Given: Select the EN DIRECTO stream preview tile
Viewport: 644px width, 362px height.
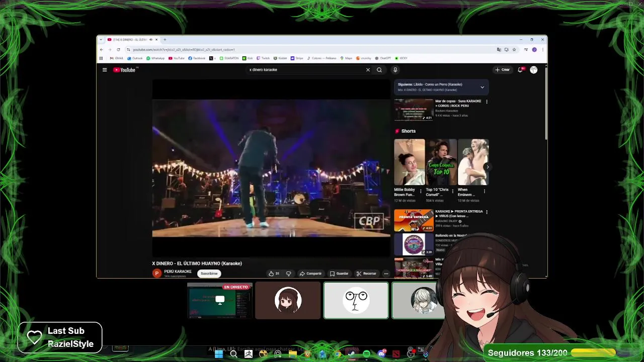Looking at the screenshot, I should coord(219,301).
